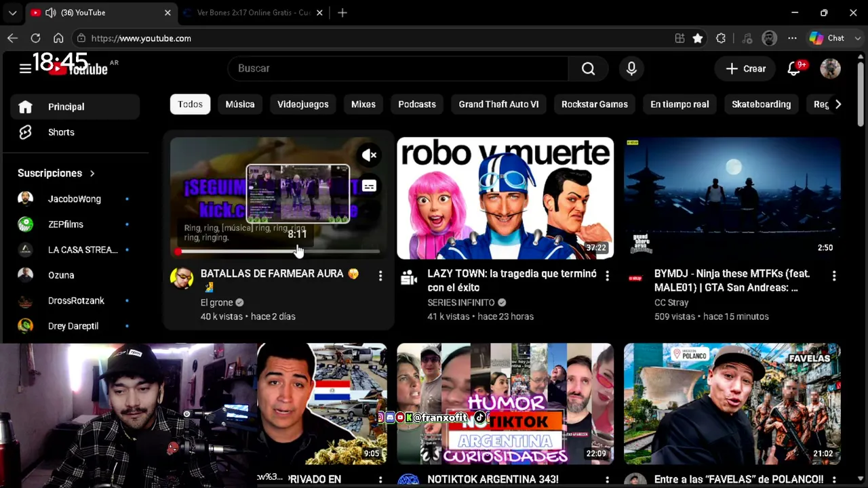
Task: Open Drey Dareptil subscription
Action: 75,326
